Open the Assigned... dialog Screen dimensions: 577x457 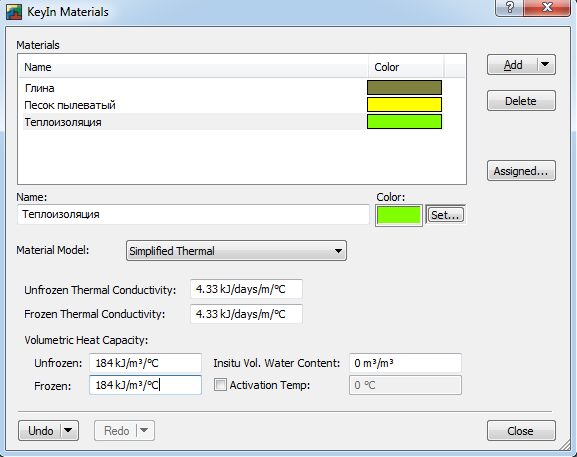tap(521, 171)
